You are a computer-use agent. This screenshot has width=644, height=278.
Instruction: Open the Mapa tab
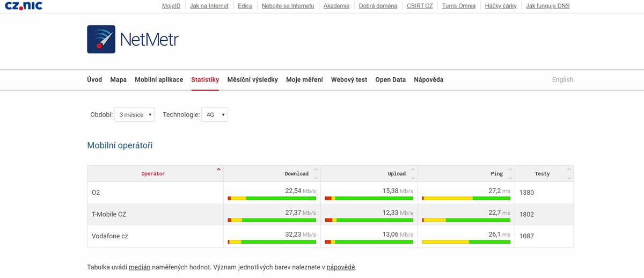[x=119, y=79]
